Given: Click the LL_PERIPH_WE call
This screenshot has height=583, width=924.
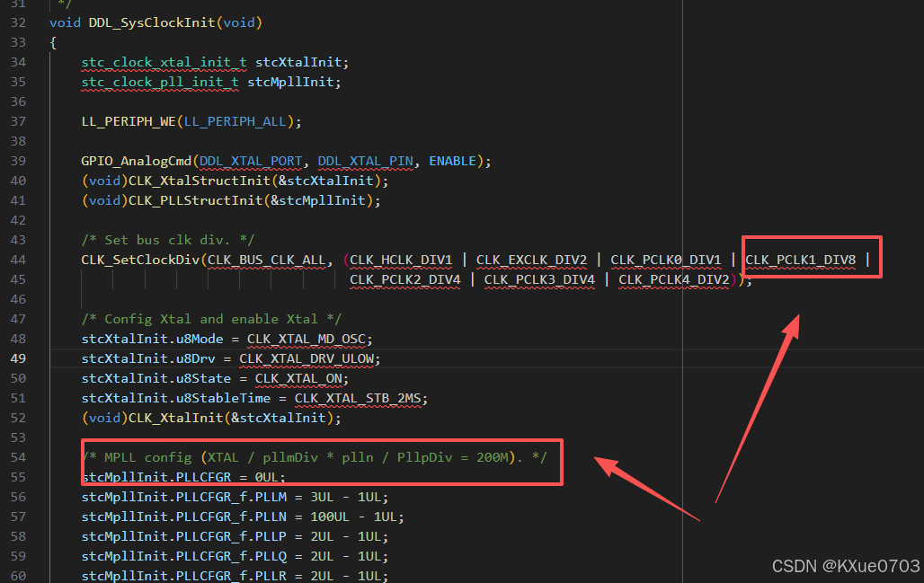Looking at the screenshot, I should pyautogui.click(x=129, y=122).
